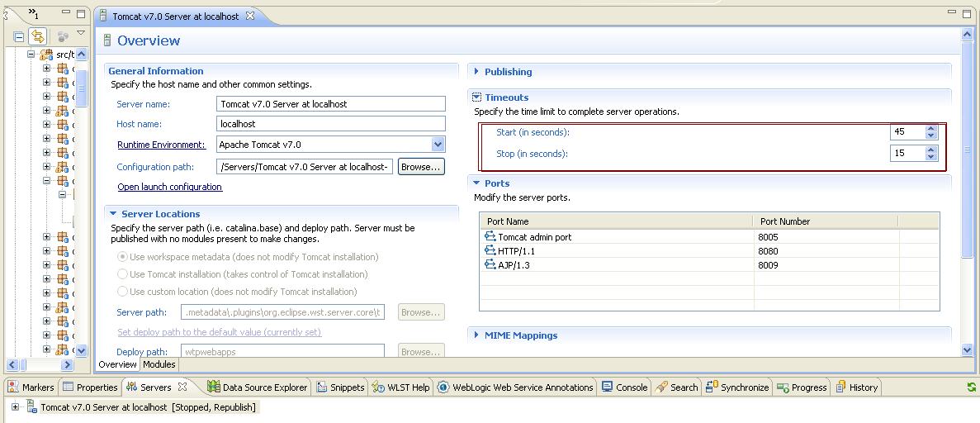Click the Tomcat server icon in Servers view
Viewport: 980px width, 423px height.
click(31, 406)
